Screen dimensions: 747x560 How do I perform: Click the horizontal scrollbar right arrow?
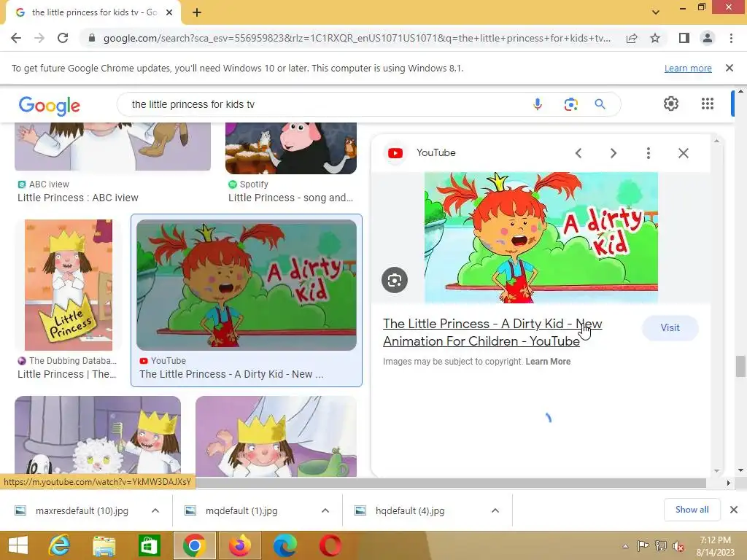pyautogui.click(x=728, y=483)
